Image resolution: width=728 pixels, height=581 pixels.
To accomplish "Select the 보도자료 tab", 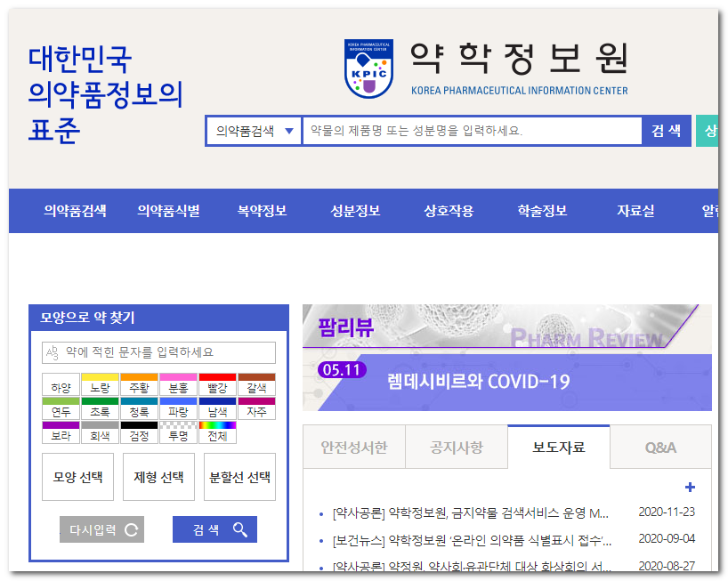I will (x=559, y=448).
